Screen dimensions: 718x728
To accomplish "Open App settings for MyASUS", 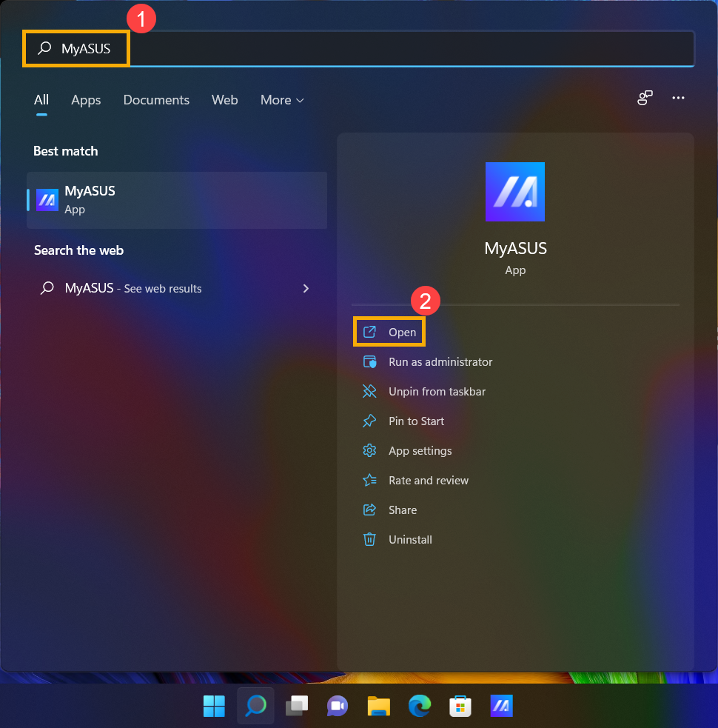I will pyautogui.click(x=420, y=451).
